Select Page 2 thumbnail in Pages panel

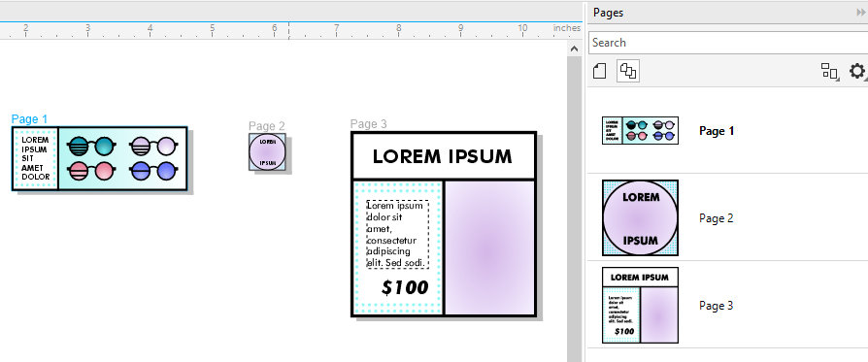click(641, 218)
